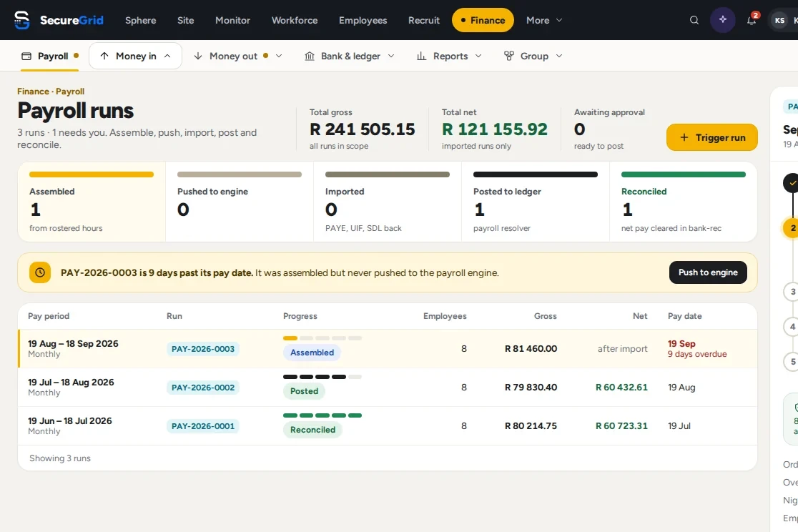Sort by the Pay period column header

tap(49, 316)
